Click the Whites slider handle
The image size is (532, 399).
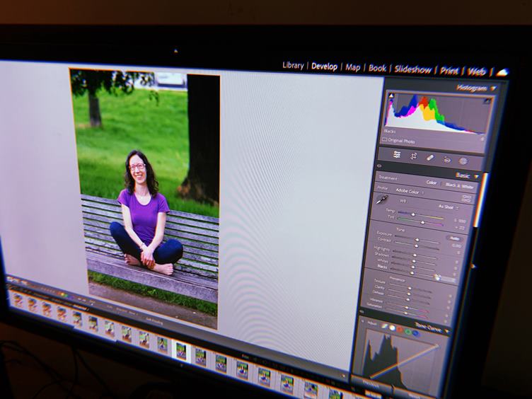tap(413, 267)
